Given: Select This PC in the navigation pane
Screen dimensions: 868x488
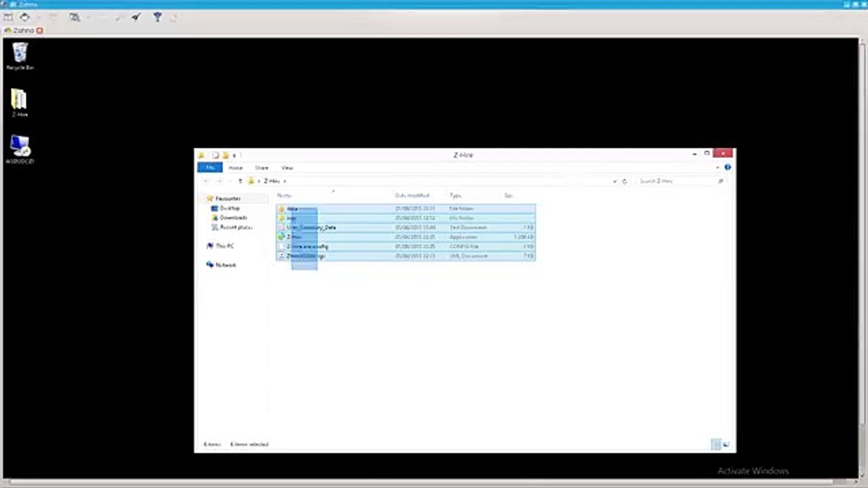Looking at the screenshot, I should click(x=224, y=246).
